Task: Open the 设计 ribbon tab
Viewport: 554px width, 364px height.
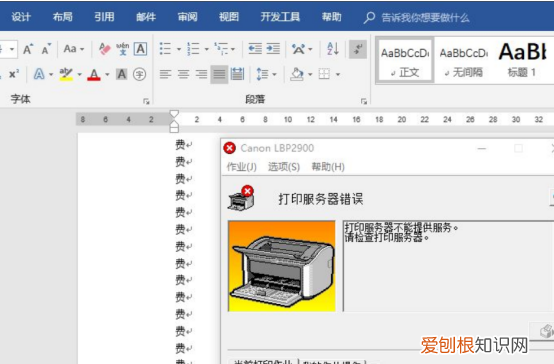Action: coord(21,17)
